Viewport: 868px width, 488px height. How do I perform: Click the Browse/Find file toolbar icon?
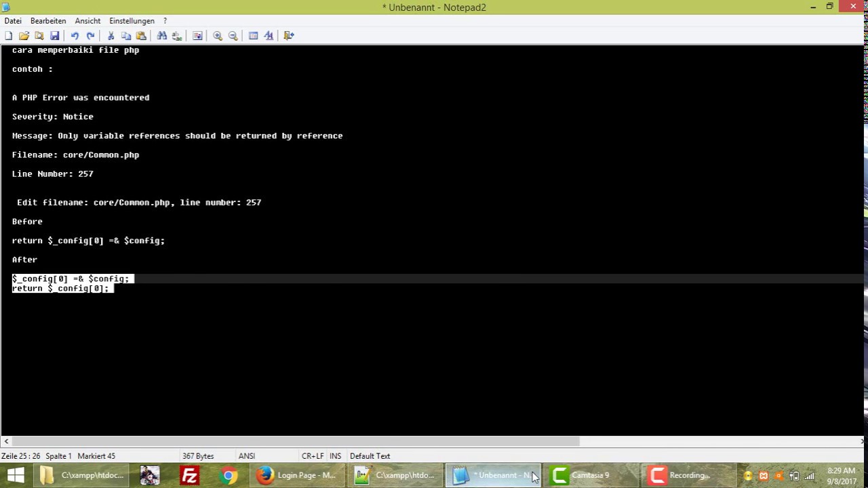(x=39, y=36)
